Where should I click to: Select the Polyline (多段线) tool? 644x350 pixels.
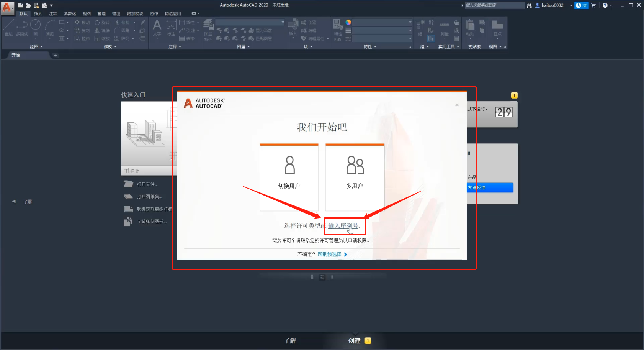point(22,28)
